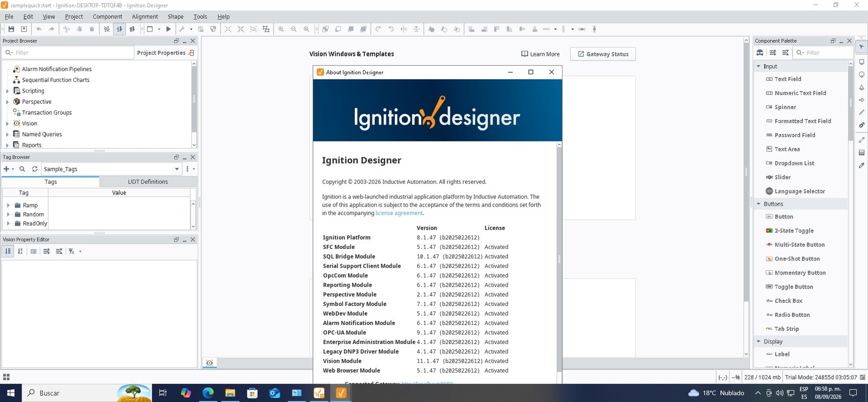This screenshot has height=402, width=868.
Task: Click the Zoom Out magnifier icon
Action: click(x=293, y=29)
